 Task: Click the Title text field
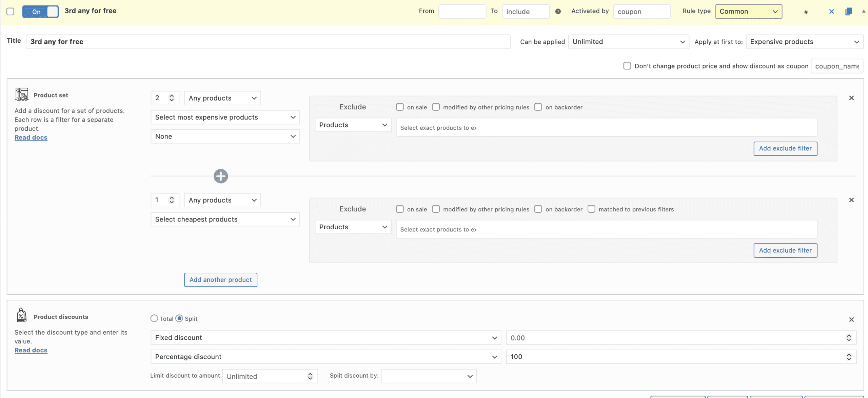click(x=268, y=42)
